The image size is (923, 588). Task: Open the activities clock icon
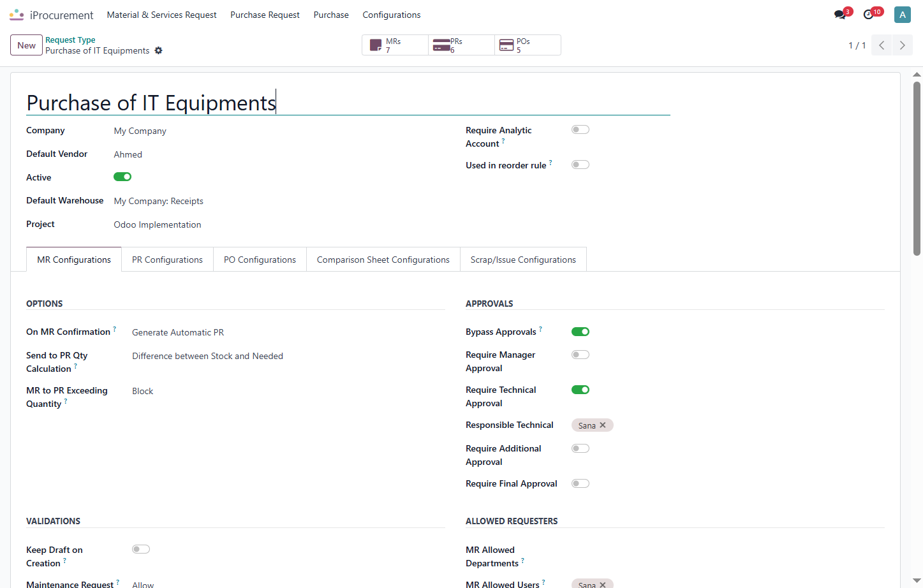point(868,15)
